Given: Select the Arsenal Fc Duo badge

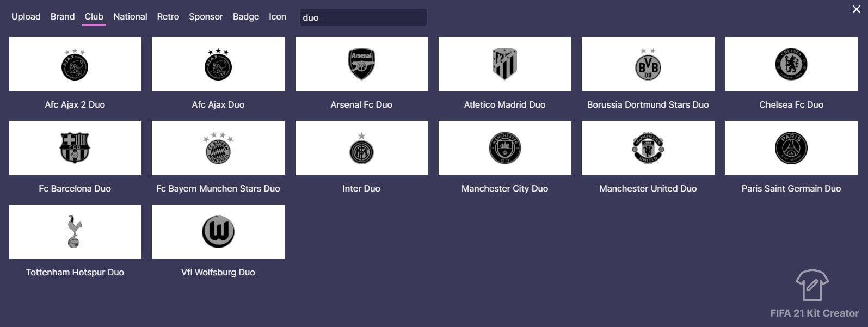Looking at the screenshot, I should [361, 64].
